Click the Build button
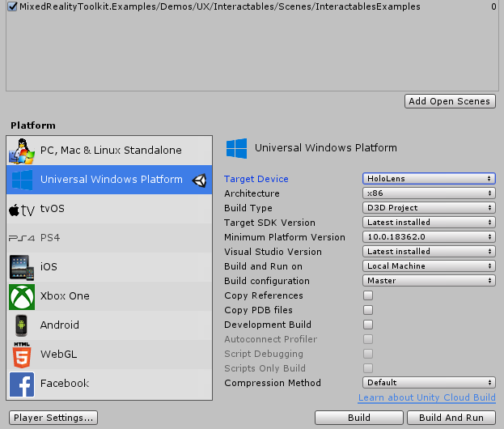 [x=359, y=418]
